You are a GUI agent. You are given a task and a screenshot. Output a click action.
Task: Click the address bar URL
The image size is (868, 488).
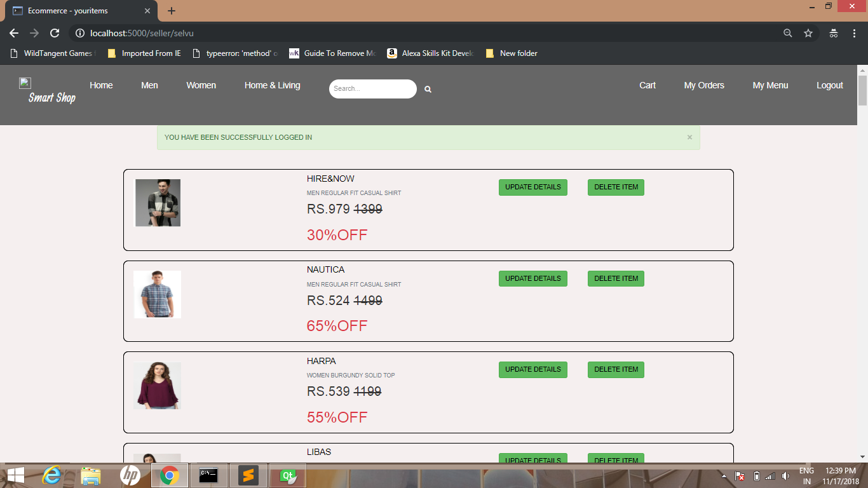(142, 33)
